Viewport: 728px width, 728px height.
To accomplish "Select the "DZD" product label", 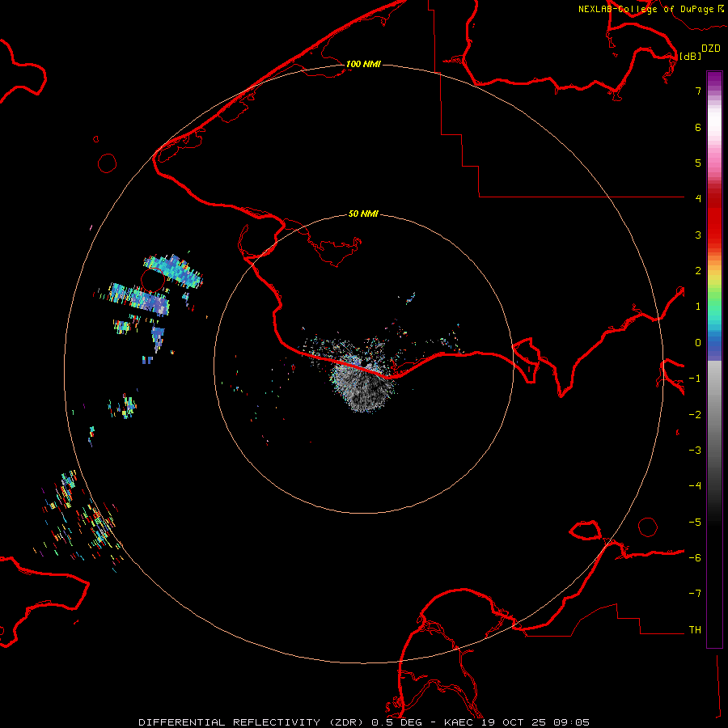I will pos(711,49).
